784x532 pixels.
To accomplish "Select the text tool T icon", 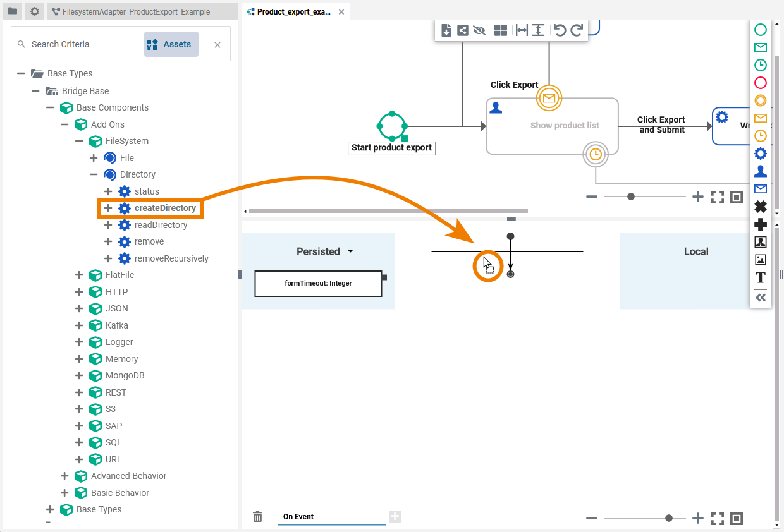I will (x=761, y=277).
